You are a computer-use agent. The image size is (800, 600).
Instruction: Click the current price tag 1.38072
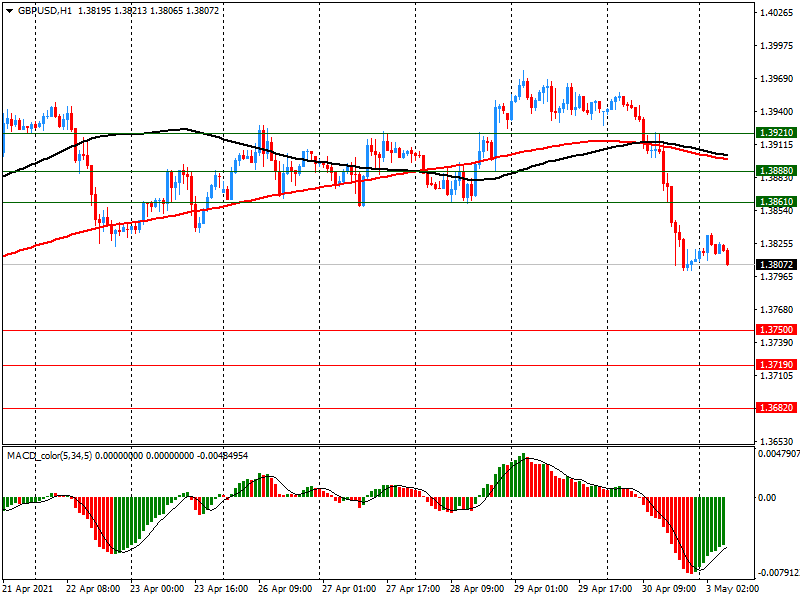pos(776,265)
